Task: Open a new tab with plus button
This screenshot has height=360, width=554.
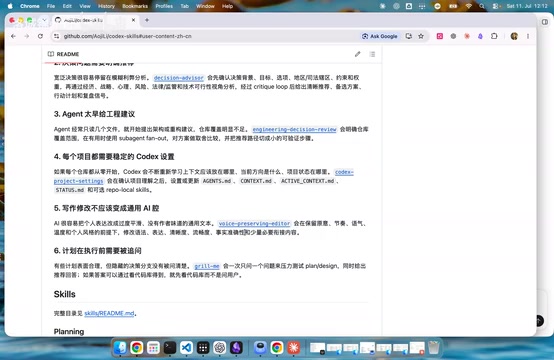Action: point(147,20)
